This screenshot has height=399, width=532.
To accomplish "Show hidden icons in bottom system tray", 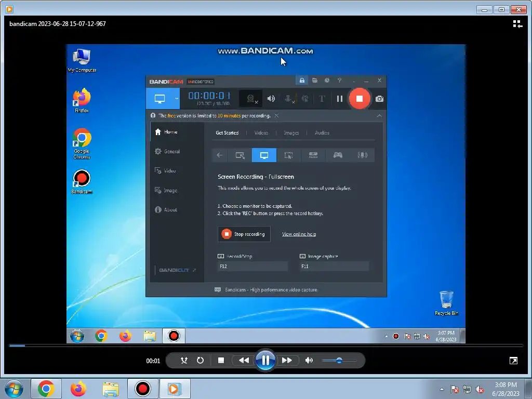I will click(442, 389).
